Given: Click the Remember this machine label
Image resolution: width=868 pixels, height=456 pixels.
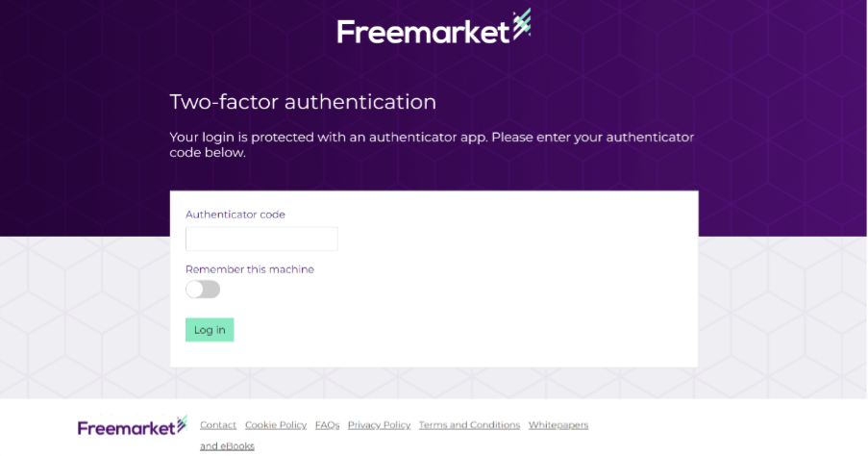Looking at the screenshot, I should pos(249,269).
